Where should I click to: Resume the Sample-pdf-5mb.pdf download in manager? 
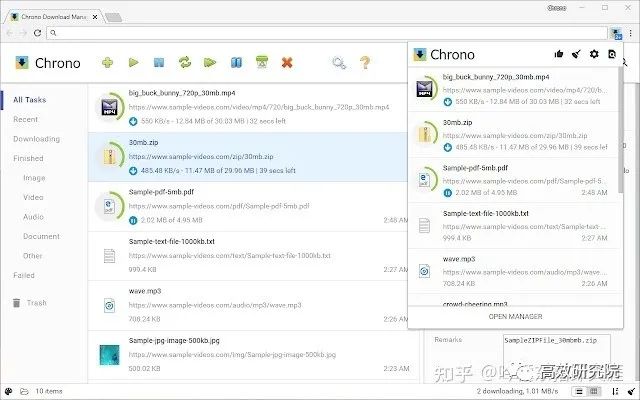[x=133, y=220]
